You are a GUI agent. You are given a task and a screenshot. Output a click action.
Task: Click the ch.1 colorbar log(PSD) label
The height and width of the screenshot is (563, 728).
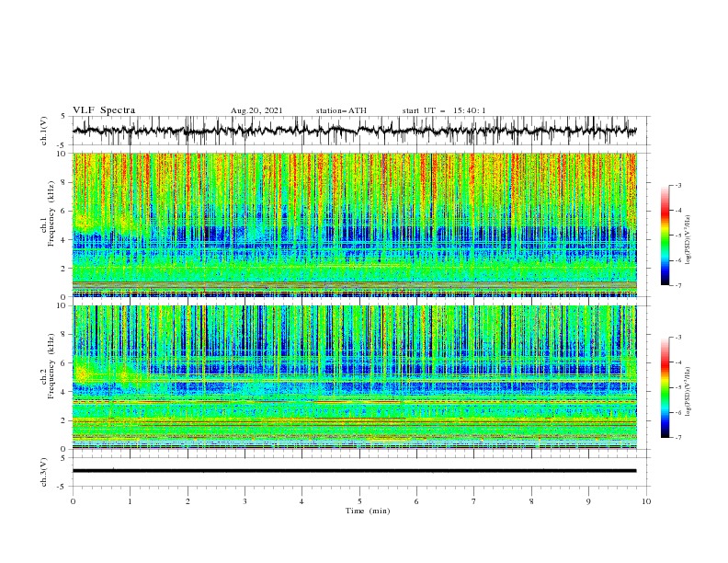point(688,240)
